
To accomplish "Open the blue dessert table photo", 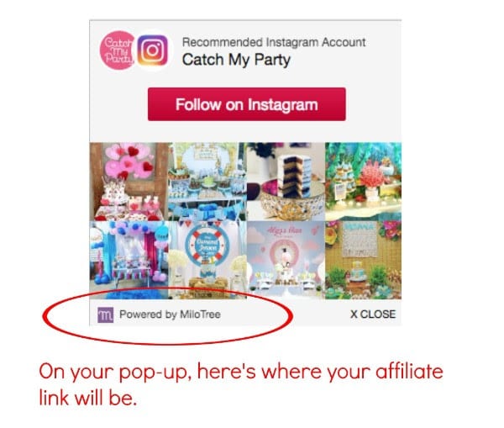I will click(x=207, y=182).
